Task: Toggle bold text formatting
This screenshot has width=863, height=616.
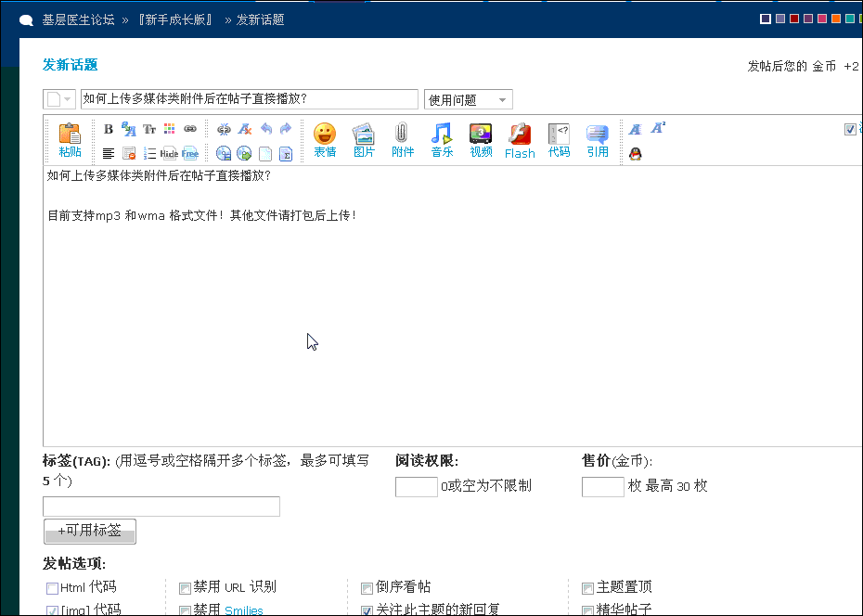Action: point(109,130)
